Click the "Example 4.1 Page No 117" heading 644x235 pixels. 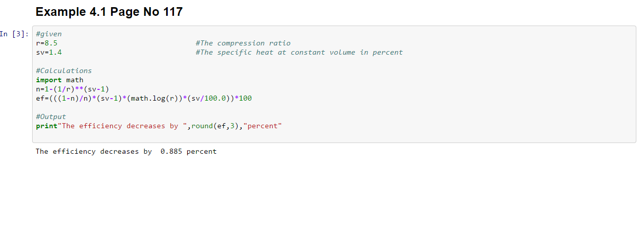[109, 12]
